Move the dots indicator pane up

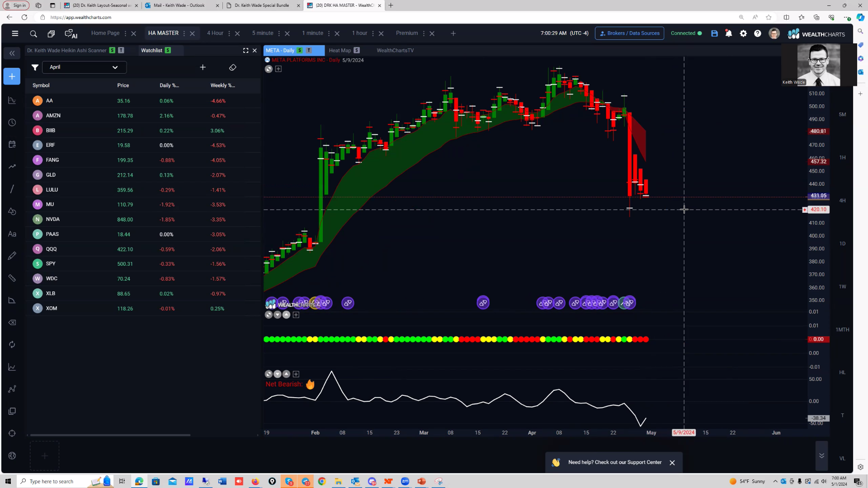[286, 315]
